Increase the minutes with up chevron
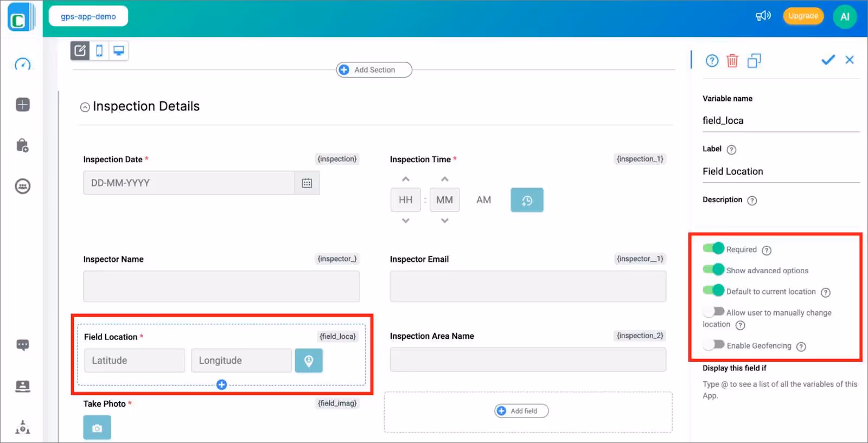868x443 pixels. click(x=445, y=179)
